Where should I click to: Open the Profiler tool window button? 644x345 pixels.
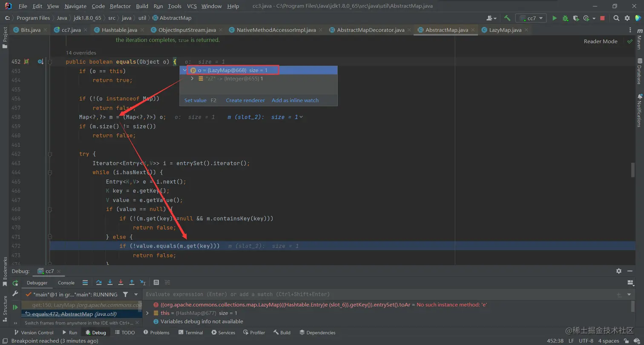tap(254, 333)
